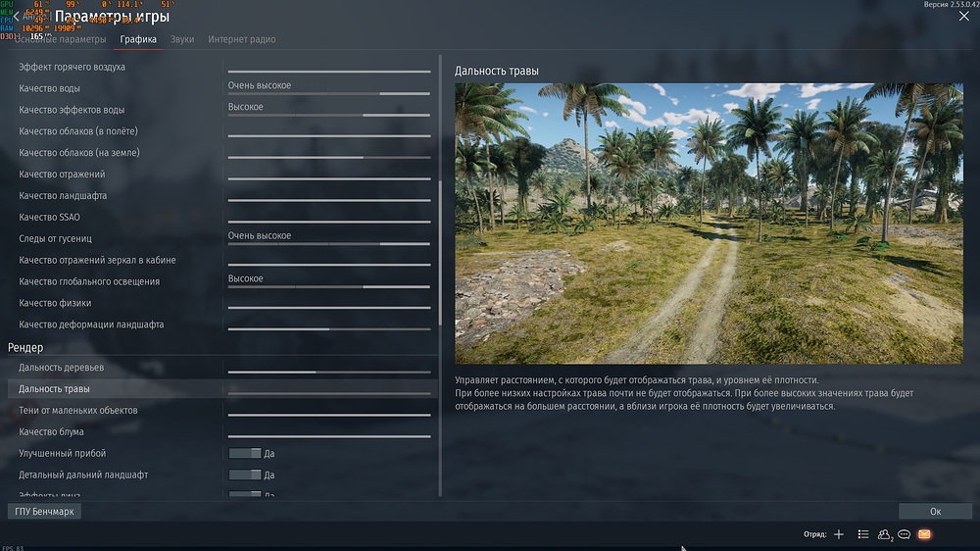Toggle the Улучшенный прибой switch

click(244, 453)
